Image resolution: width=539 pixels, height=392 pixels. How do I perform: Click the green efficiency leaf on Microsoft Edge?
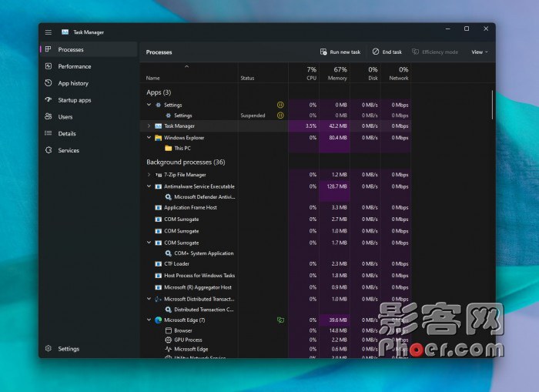280,320
